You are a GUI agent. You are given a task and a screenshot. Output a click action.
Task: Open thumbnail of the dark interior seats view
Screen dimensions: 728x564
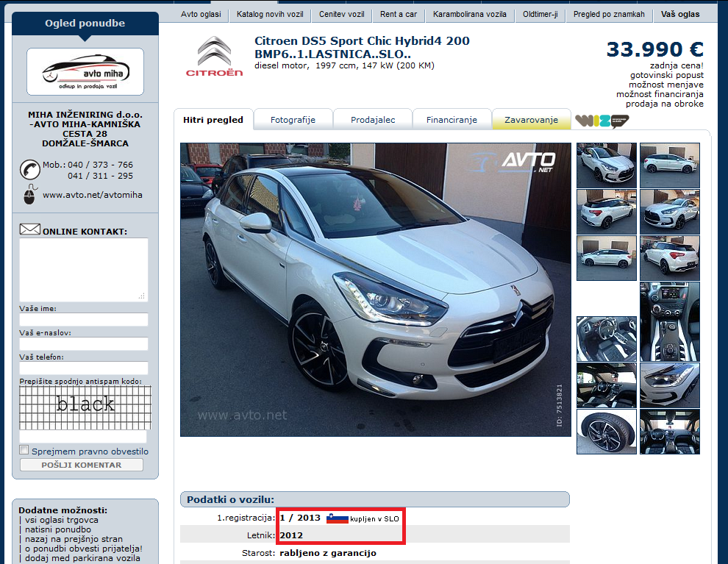point(669,432)
